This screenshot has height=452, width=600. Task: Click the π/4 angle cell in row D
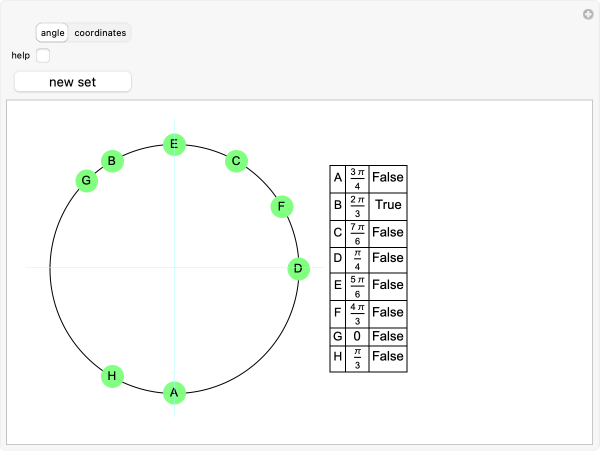[357, 259]
